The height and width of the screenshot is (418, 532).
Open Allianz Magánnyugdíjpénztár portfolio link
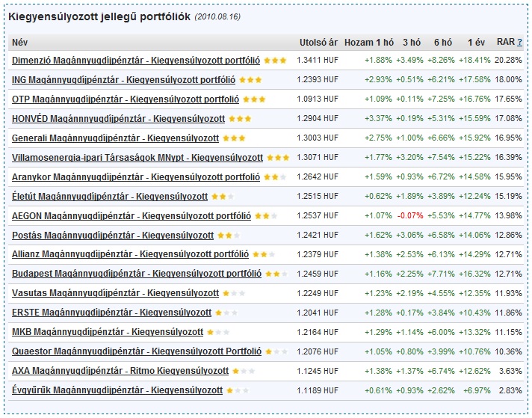pos(130,254)
